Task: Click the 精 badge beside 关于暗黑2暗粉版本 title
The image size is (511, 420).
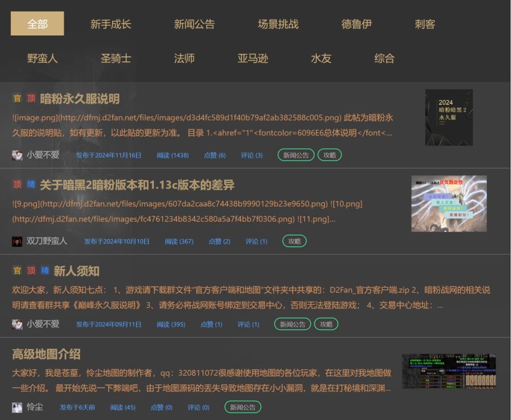Action: pos(31,184)
